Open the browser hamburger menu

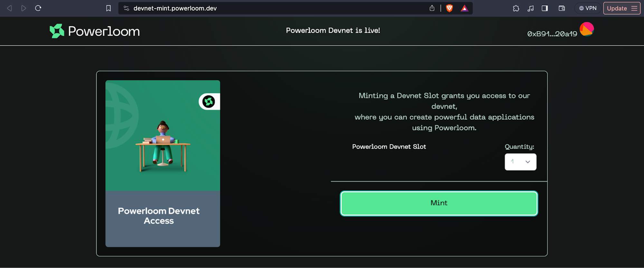point(634,8)
